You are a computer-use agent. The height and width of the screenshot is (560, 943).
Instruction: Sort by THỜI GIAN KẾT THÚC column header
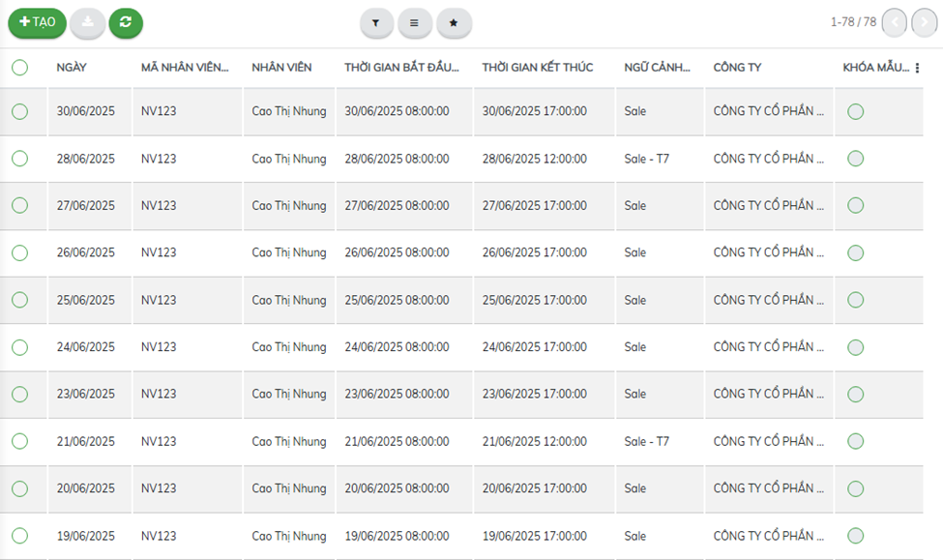coord(537,68)
